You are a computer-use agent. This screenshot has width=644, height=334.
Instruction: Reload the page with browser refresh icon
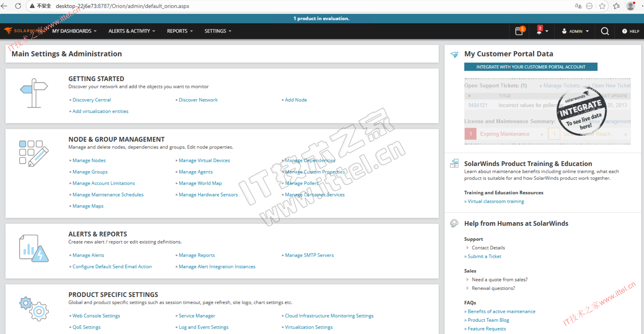[18, 6]
